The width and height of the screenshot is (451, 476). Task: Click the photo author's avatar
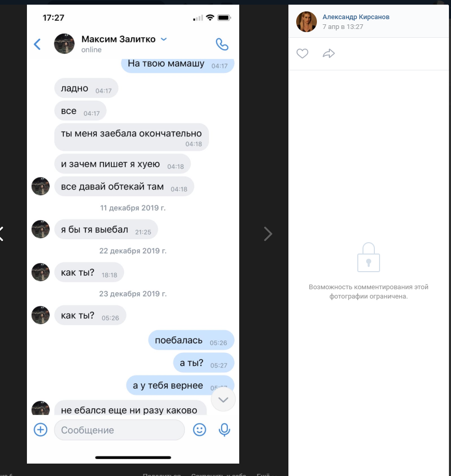tap(307, 22)
